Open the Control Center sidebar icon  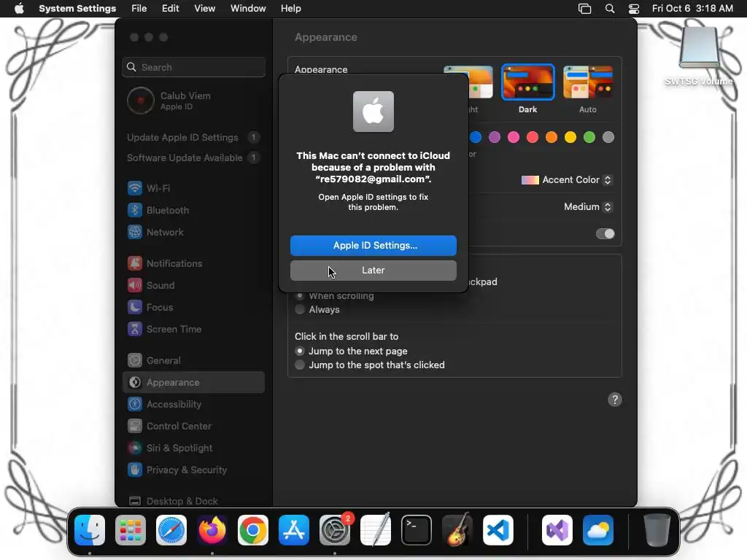(x=135, y=426)
